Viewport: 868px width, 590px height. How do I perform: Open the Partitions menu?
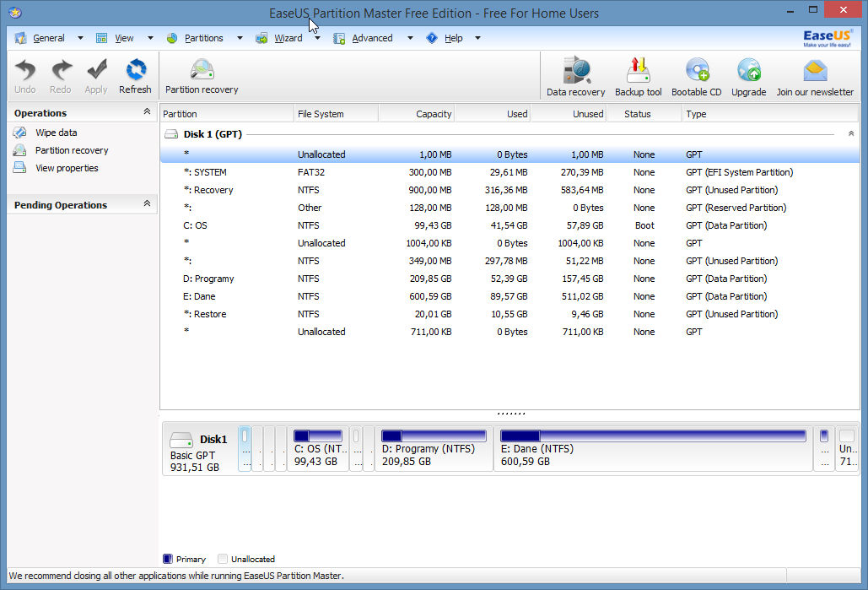(x=204, y=38)
